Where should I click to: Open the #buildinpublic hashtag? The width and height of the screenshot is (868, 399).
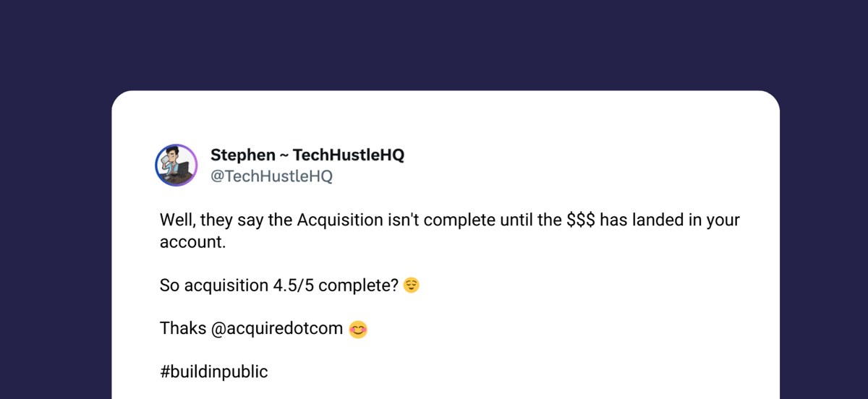click(x=214, y=372)
